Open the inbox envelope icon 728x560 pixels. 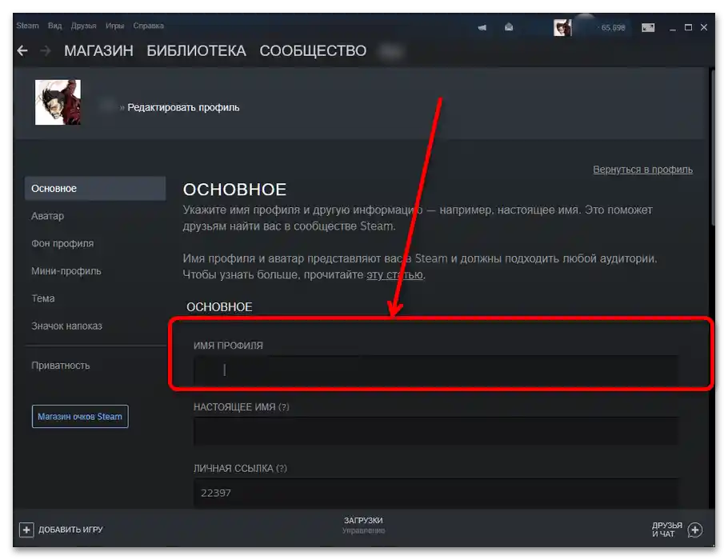point(509,27)
